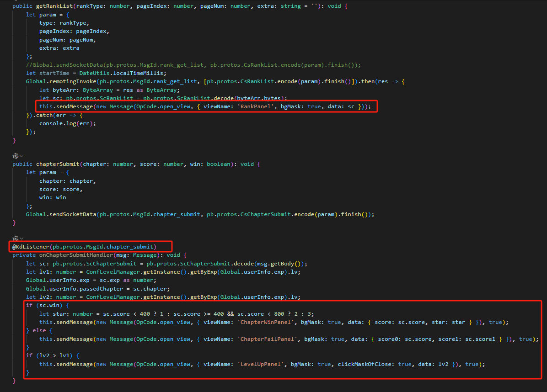This screenshot has height=392, width=547.
Task: Click the "win: win" property line
Action: coord(53,197)
